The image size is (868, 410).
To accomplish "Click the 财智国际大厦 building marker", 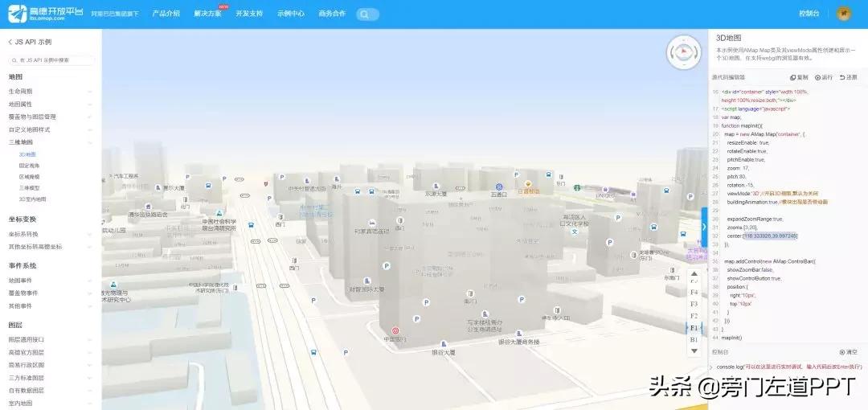I will [x=366, y=281].
